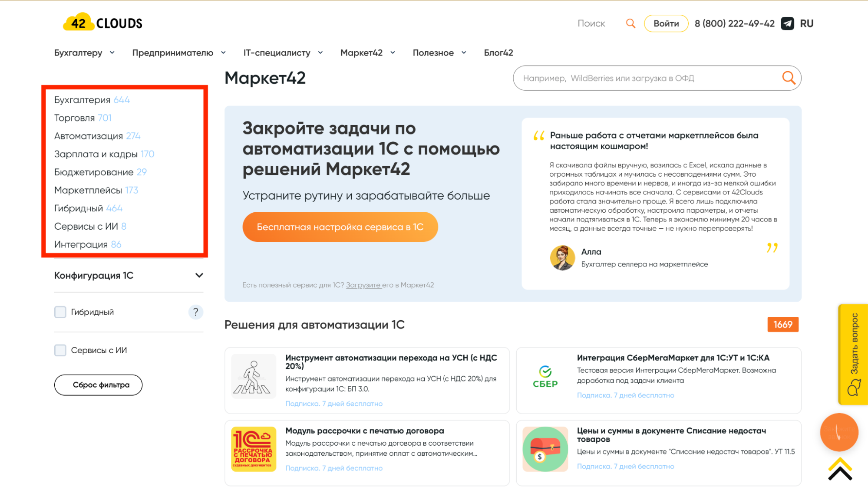Click the scroll-to-top double arrow icon

click(840, 470)
